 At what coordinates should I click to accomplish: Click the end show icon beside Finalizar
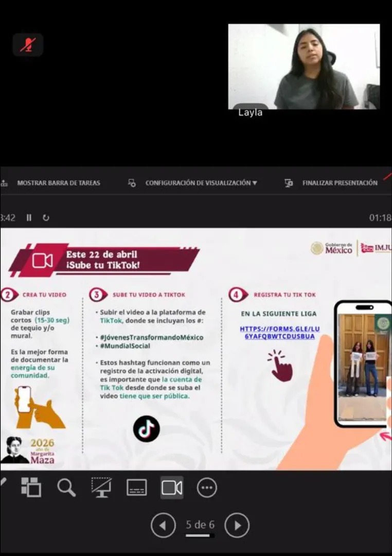point(289,183)
